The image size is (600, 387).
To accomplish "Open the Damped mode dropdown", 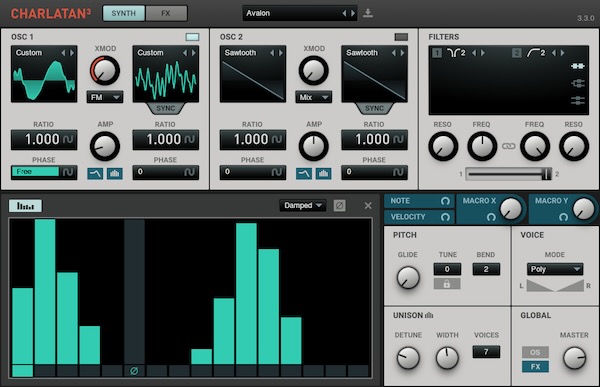I will (x=303, y=206).
